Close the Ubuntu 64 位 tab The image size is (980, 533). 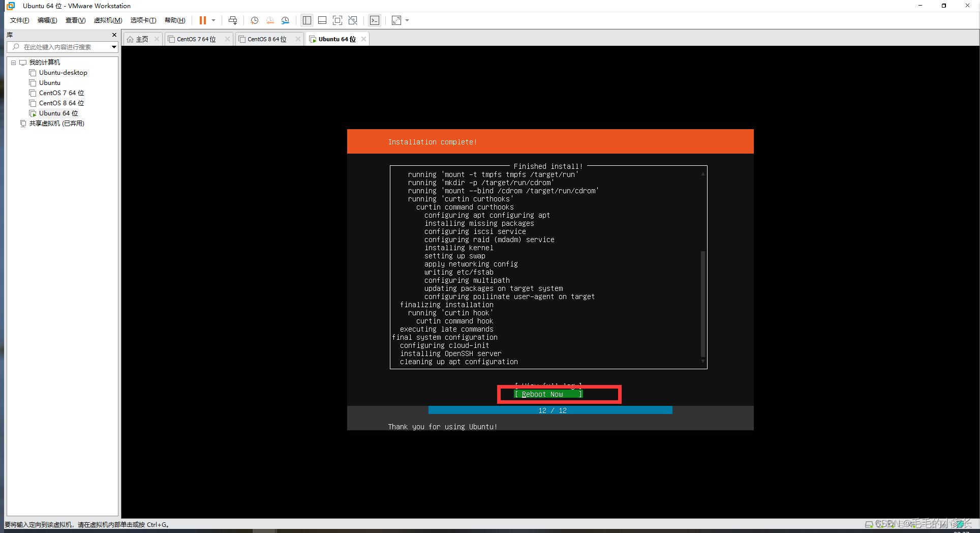pyautogui.click(x=363, y=39)
